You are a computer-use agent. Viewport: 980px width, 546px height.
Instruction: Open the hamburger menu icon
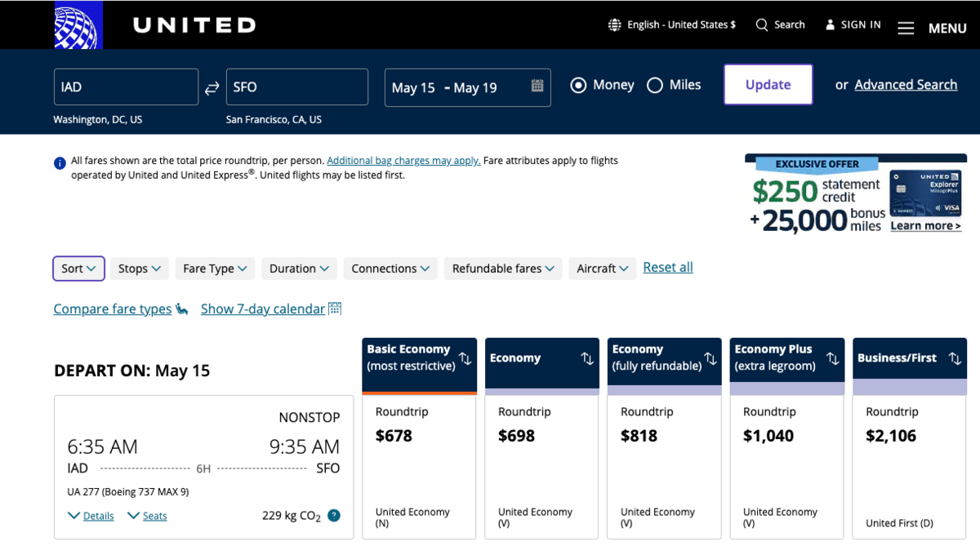point(906,28)
